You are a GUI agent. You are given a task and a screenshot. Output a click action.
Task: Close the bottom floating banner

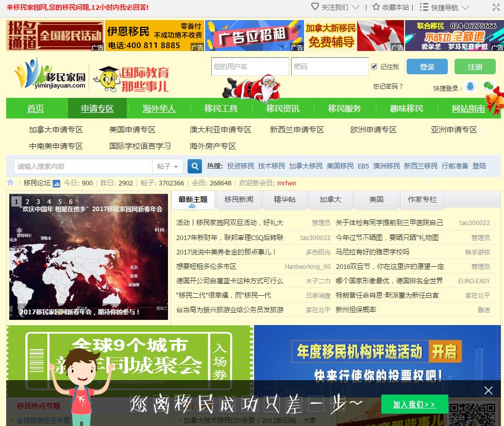(x=488, y=390)
